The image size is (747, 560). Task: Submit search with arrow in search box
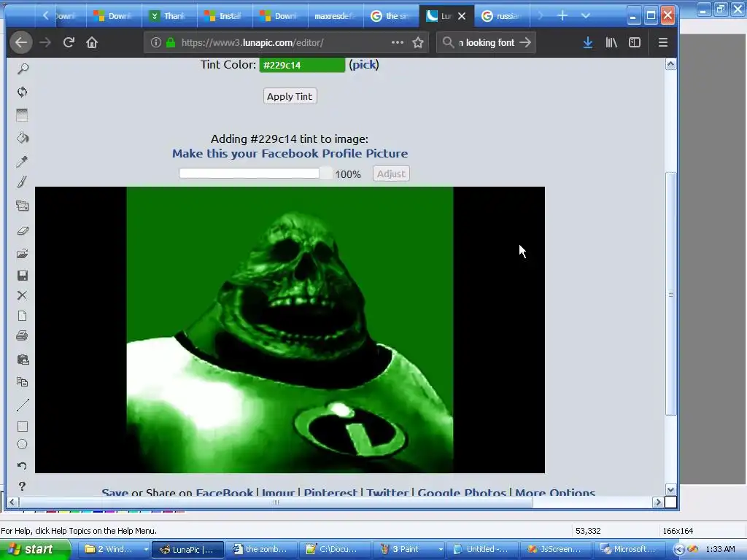pos(525,42)
